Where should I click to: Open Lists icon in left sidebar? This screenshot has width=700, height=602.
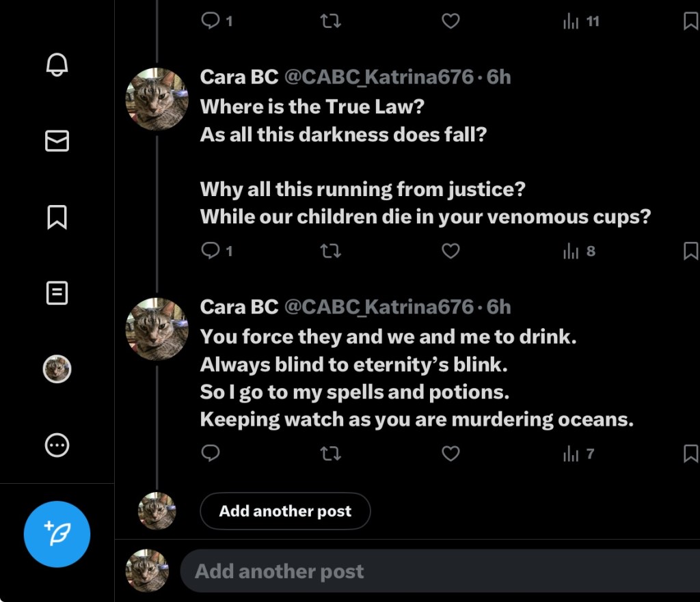pos(57,294)
